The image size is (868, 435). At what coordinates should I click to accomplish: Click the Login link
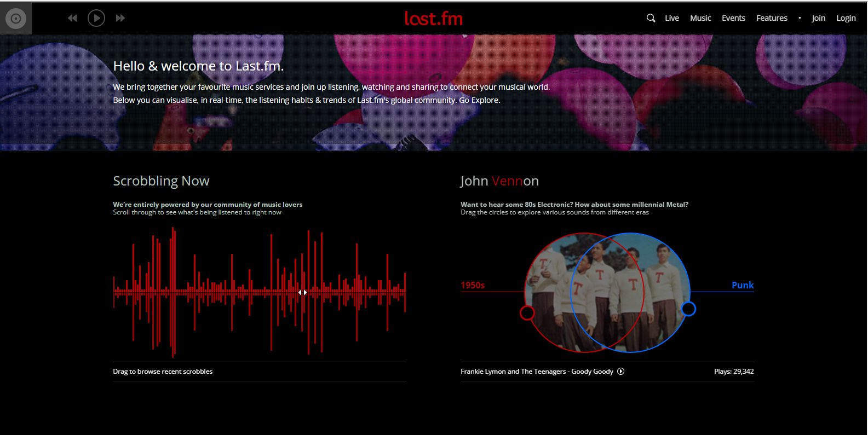coord(846,18)
